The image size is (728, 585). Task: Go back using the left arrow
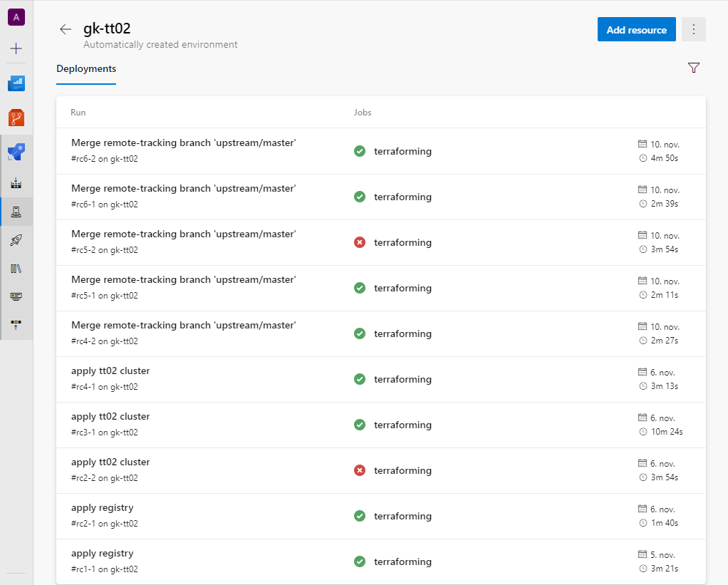click(x=66, y=29)
